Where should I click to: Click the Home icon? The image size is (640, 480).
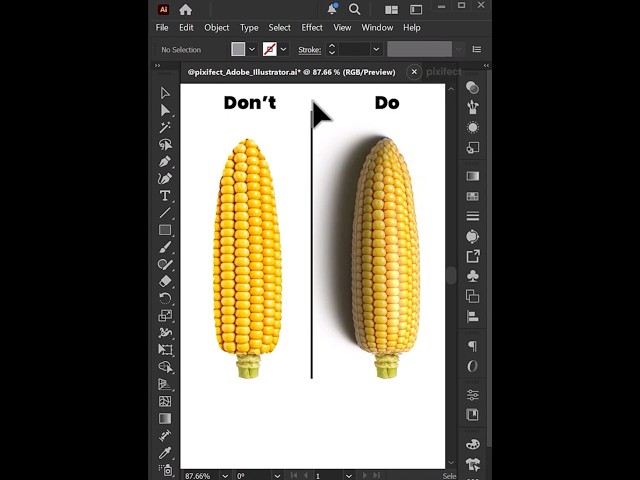click(x=185, y=9)
